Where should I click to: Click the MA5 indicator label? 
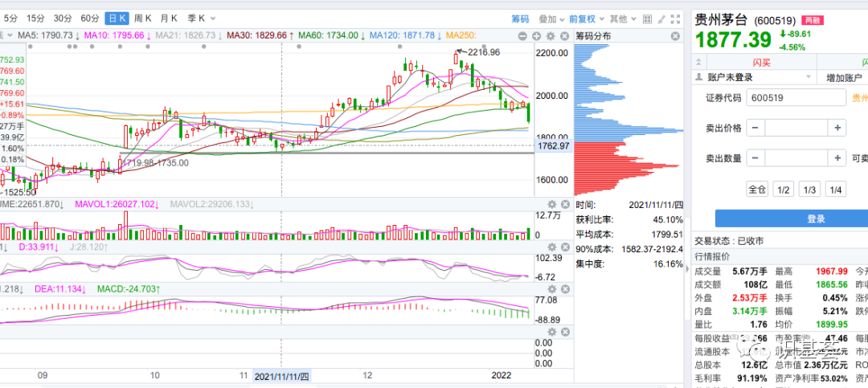tap(48, 35)
